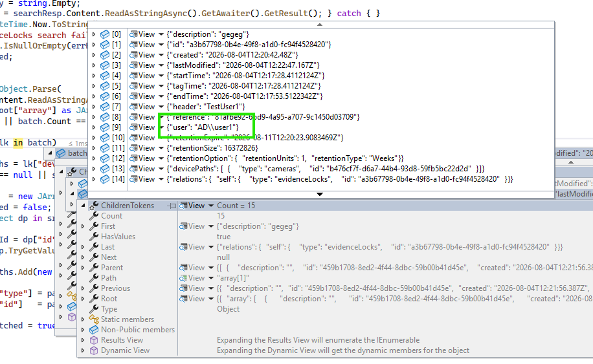Viewport: 593px width, 364px height.
Task: Click the cube icon for item [9]
Action: pyautogui.click(x=105, y=127)
